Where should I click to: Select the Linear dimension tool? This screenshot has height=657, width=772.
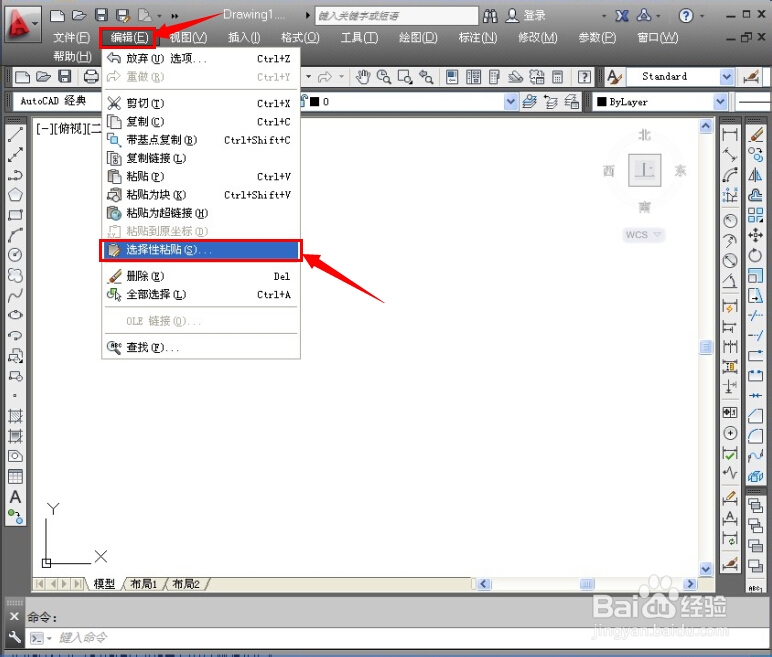tap(730, 134)
